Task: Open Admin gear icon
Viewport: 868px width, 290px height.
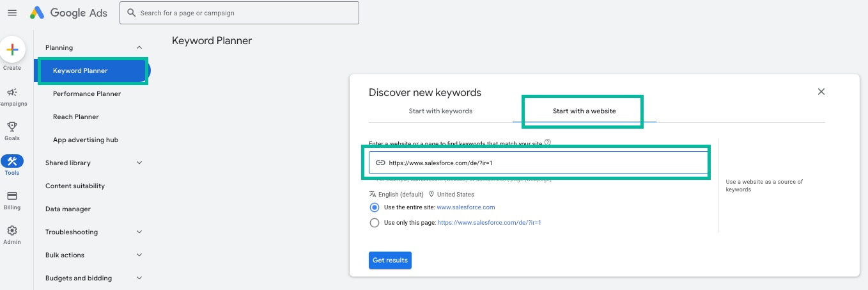Action: pos(12,230)
